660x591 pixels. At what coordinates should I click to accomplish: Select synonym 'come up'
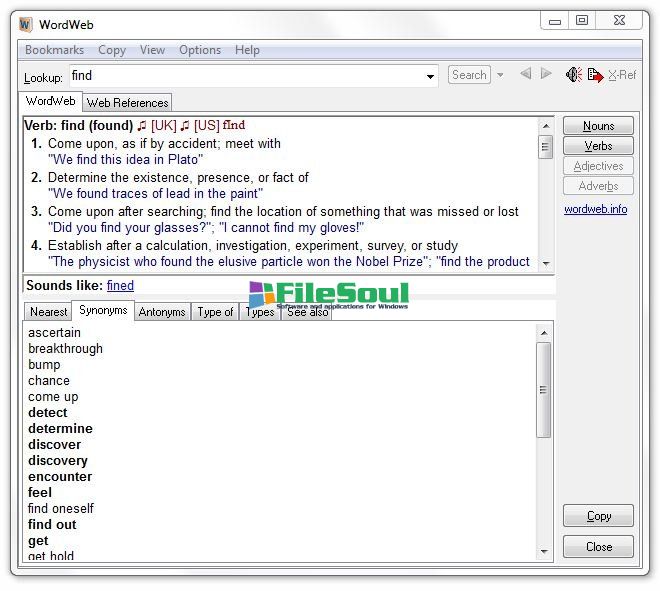pos(53,397)
